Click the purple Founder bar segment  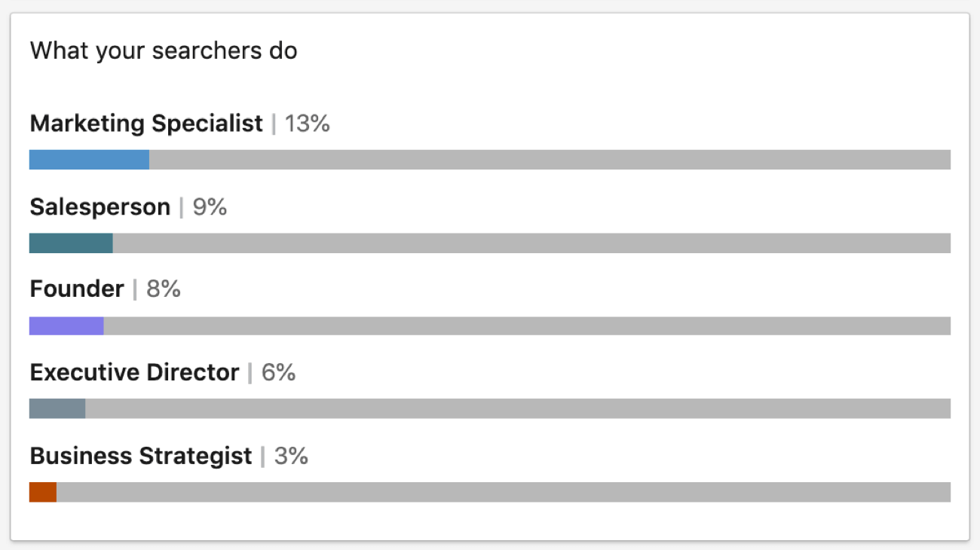[x=66, y=325]
